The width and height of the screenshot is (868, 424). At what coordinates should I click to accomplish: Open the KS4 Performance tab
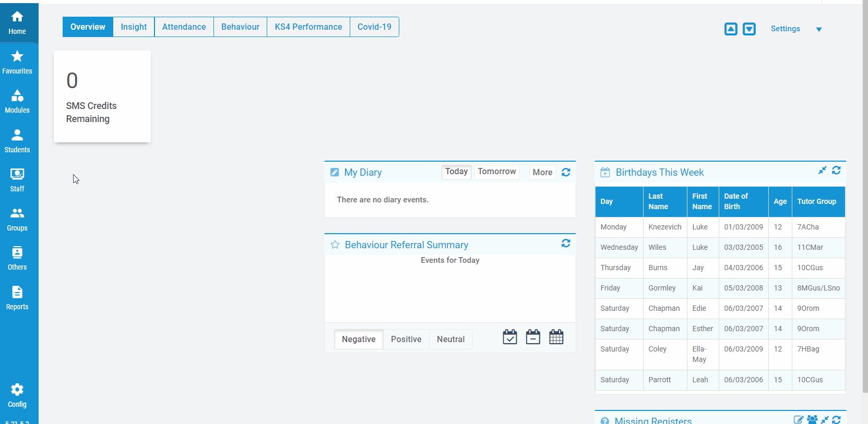point(308,27)
